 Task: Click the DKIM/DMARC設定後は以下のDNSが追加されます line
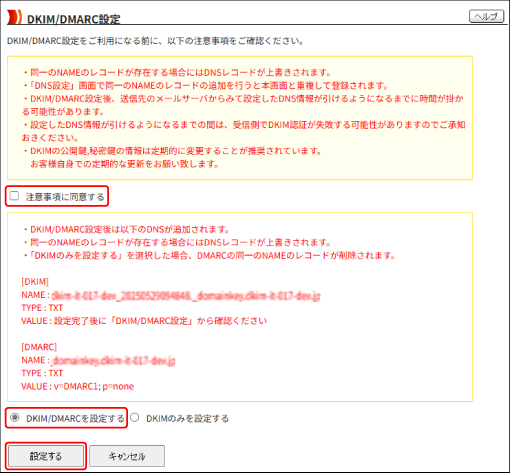(126, 229)
